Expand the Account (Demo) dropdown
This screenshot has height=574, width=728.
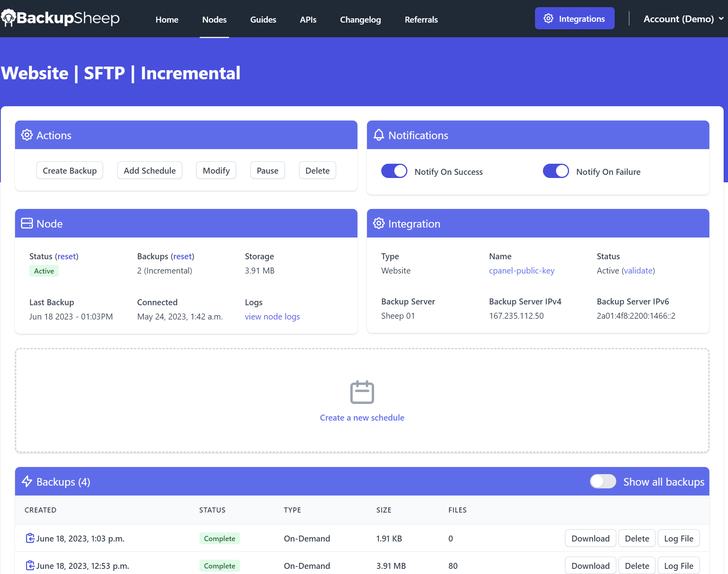point(684,19)
